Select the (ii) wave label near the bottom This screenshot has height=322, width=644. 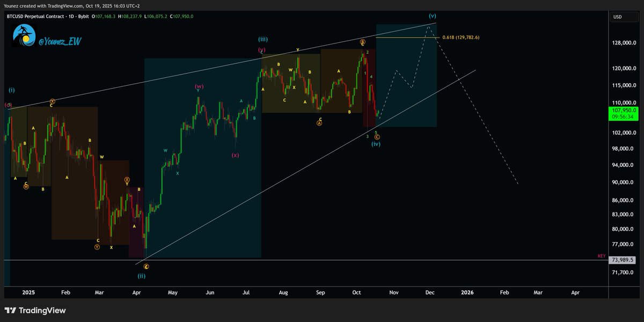pyautogui.click(x=141, y=276)
